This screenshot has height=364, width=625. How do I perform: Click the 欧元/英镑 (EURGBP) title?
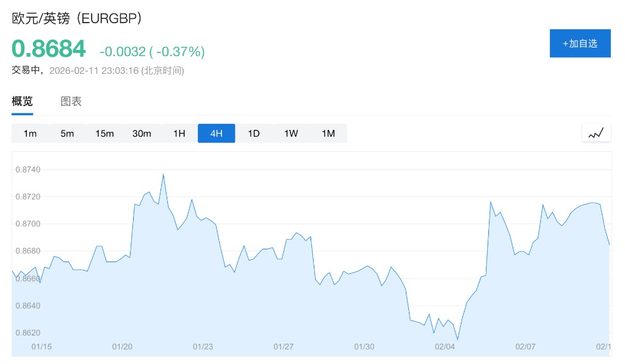[x=78, y=18]
